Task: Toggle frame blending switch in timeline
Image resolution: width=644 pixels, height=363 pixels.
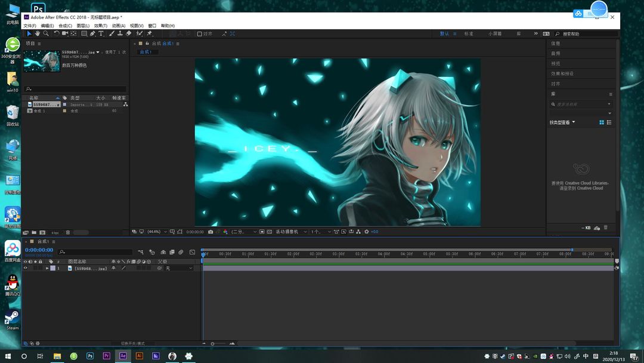Action: tap(172, 252)
